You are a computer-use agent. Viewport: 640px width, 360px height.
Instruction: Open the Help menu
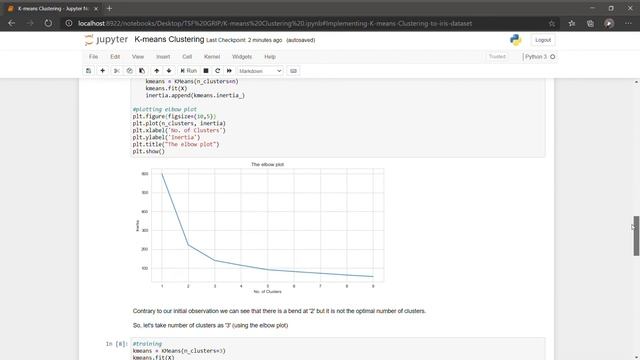(270, 57)
